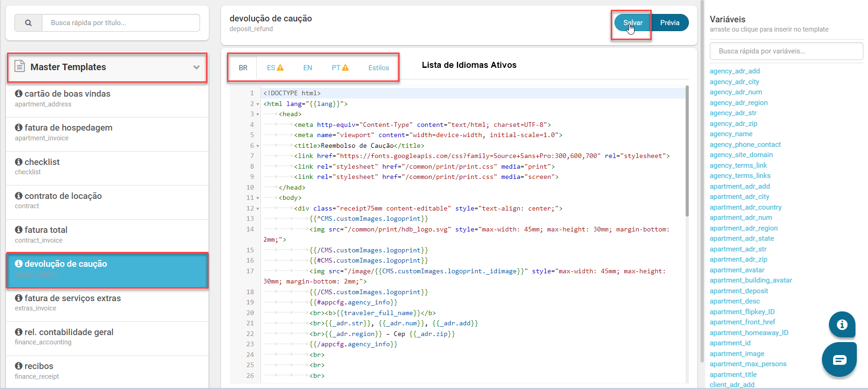Click the Master Templates document icon

pos(20,66)
